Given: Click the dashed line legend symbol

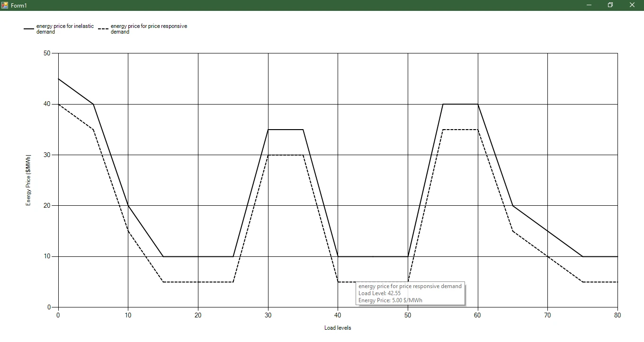Looking at the screenshot, I should 103,29.
